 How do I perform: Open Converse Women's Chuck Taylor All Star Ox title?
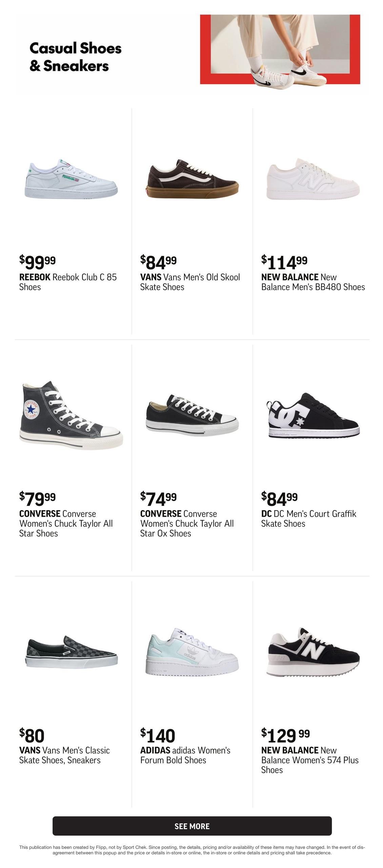click(187, 523)
